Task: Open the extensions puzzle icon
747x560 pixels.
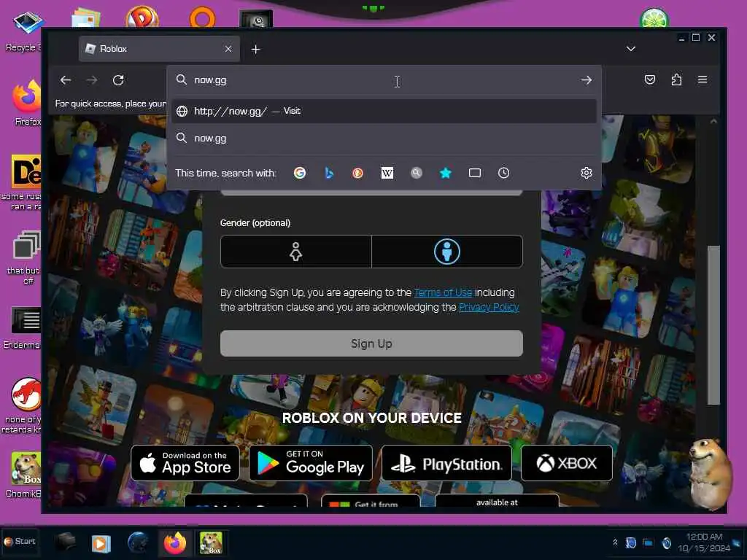Action: tap(676, 79)
